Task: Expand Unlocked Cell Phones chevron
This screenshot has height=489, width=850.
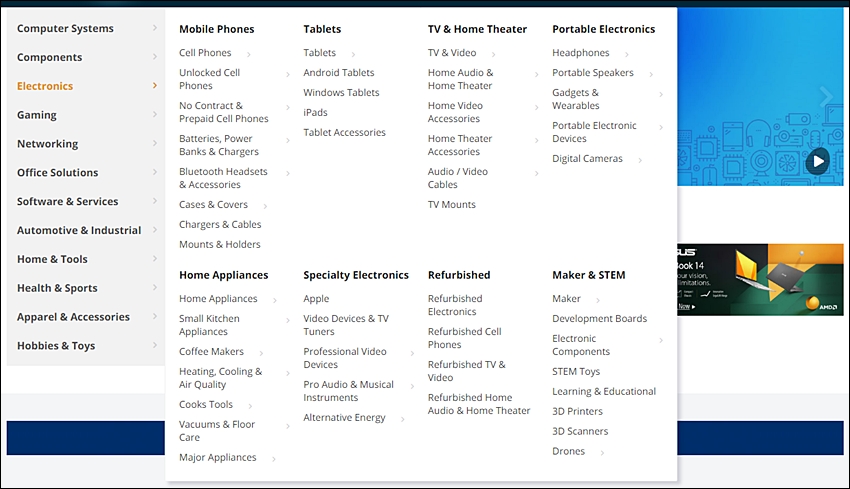Action: [288, 74]
